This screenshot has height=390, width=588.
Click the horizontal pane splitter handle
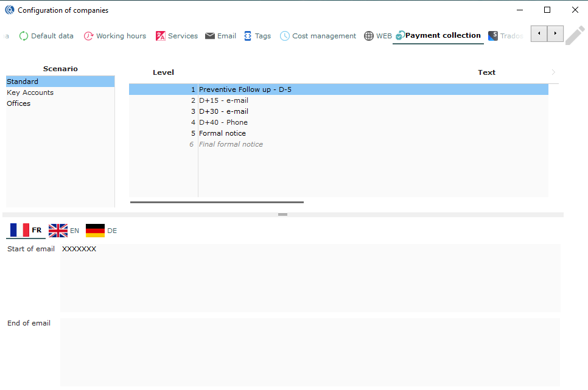282,215
